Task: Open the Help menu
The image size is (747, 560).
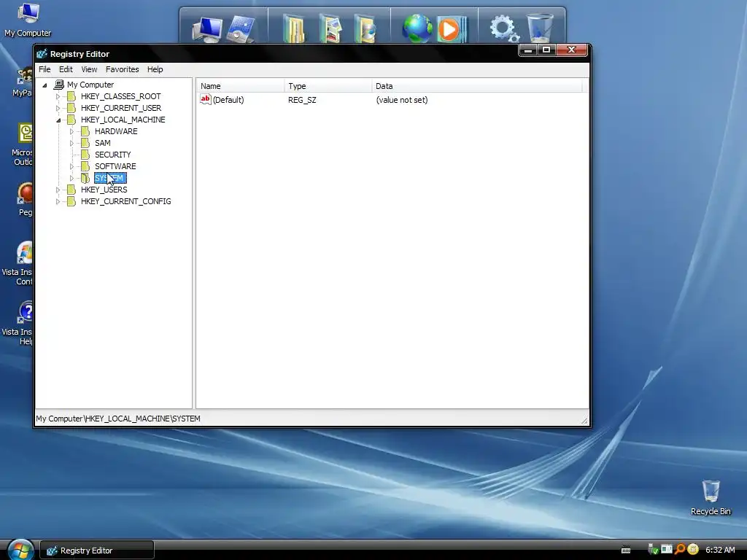Action: [x=155, y=69]
